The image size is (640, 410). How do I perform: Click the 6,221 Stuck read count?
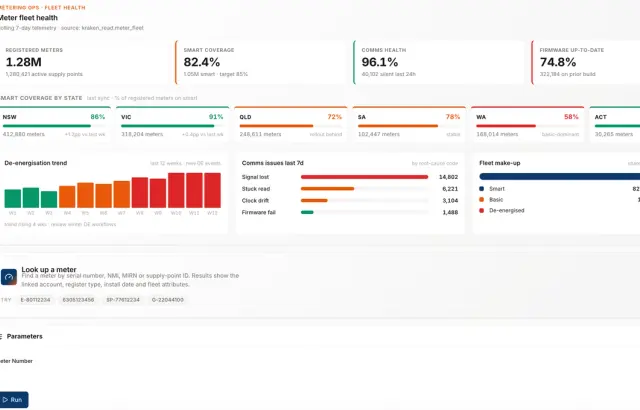[x=450, y=189]
